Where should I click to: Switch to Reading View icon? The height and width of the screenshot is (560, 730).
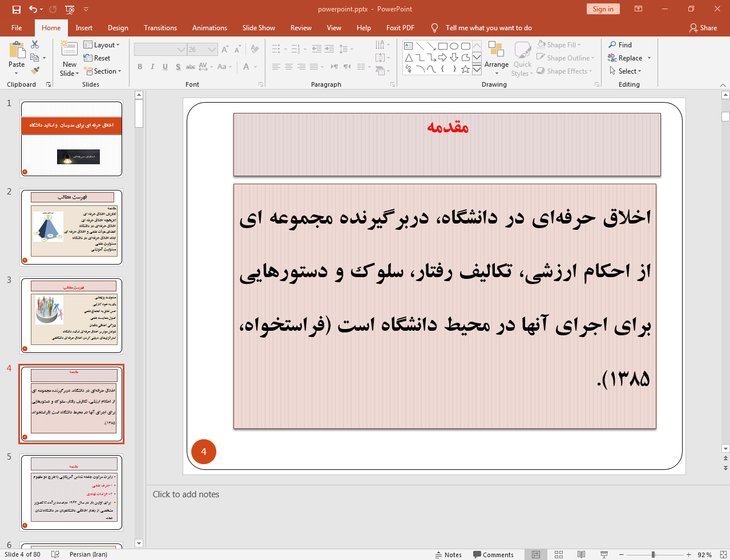pyautogui.click(x=581, y=555)
